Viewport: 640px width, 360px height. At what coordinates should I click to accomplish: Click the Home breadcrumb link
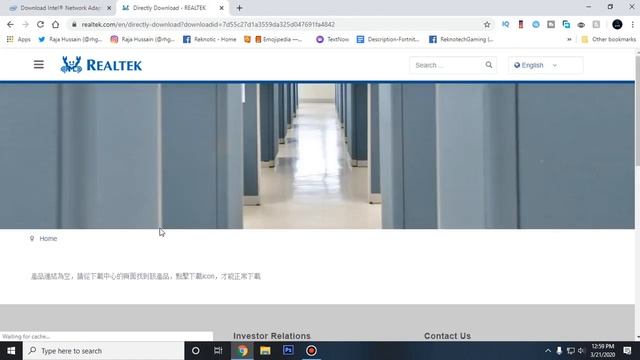click(48, 238)
